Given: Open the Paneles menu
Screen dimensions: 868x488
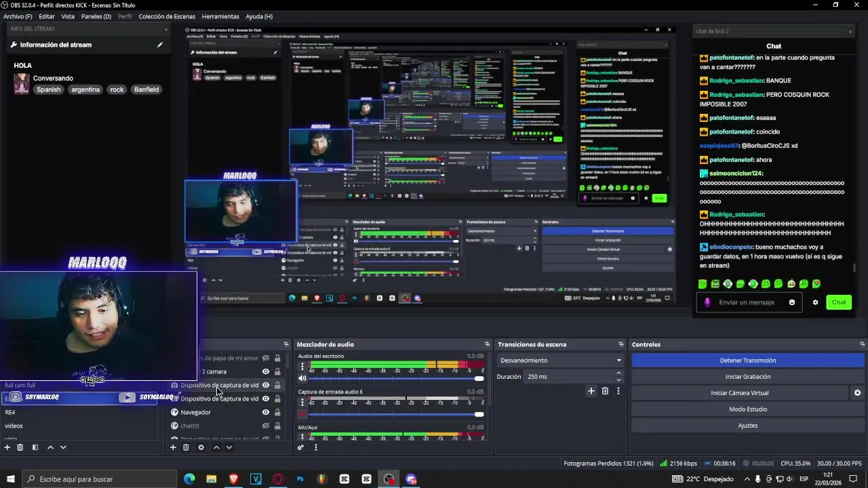Looking at the screenshot, I should click(x=96, y=16).
